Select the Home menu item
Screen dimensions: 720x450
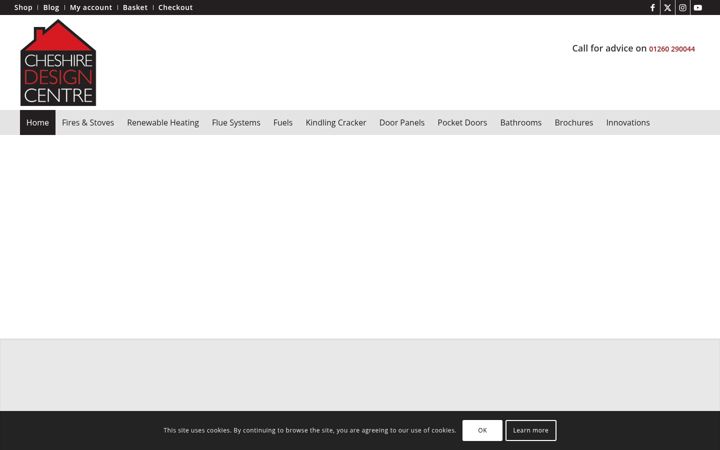(38, 123)
